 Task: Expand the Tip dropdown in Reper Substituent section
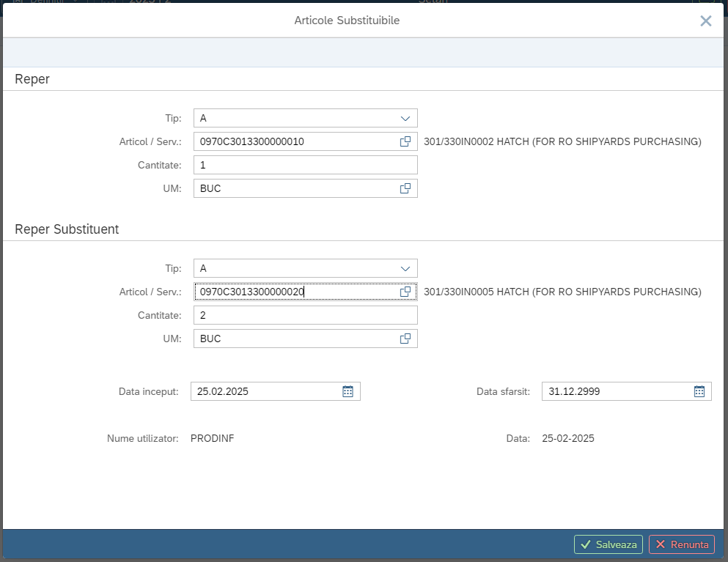point(405,269)
